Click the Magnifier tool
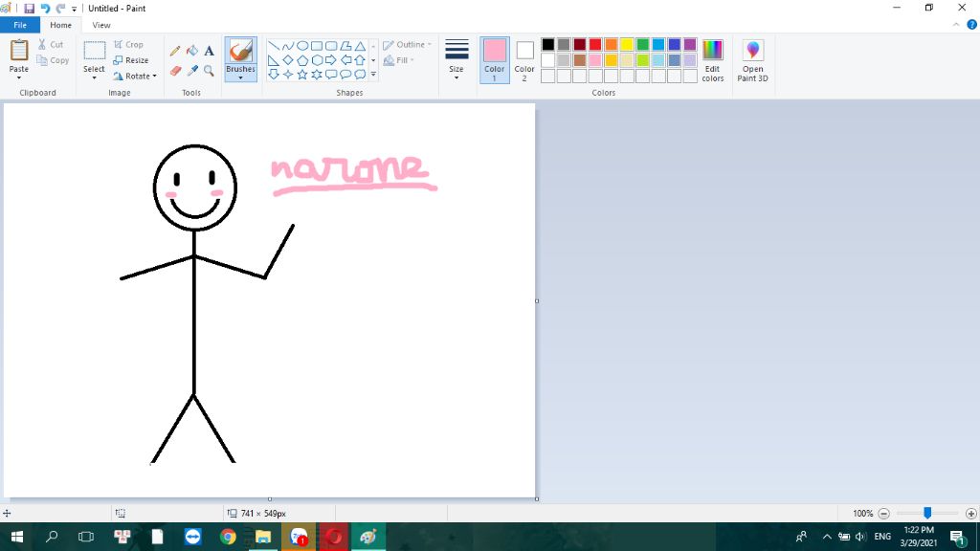Screen dimensions: 980x551 [x=209, y=71]
